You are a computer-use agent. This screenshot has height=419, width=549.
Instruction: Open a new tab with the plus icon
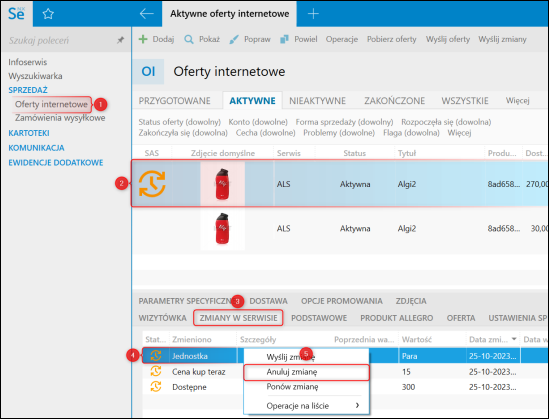[x=313, y=14]
